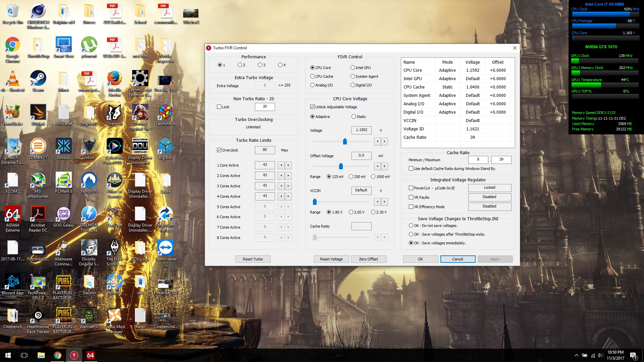
Task: Click the Cancel button
Action: tap(458, 259)
